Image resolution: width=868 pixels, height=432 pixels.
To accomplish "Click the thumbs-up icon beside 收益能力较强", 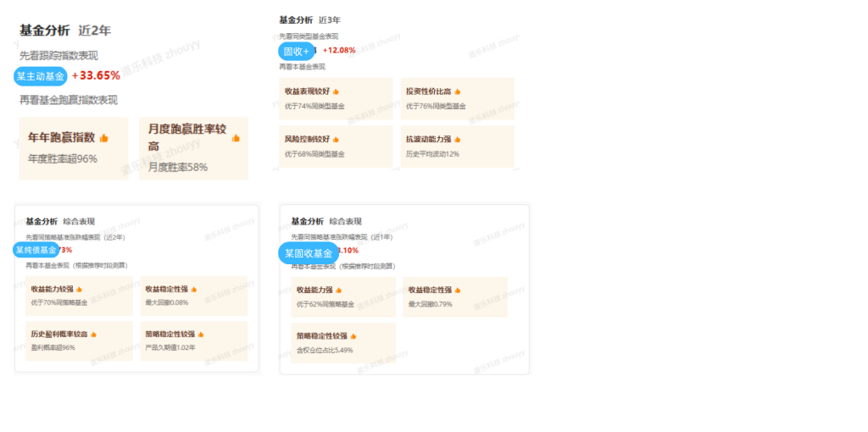I will (81, 289).
